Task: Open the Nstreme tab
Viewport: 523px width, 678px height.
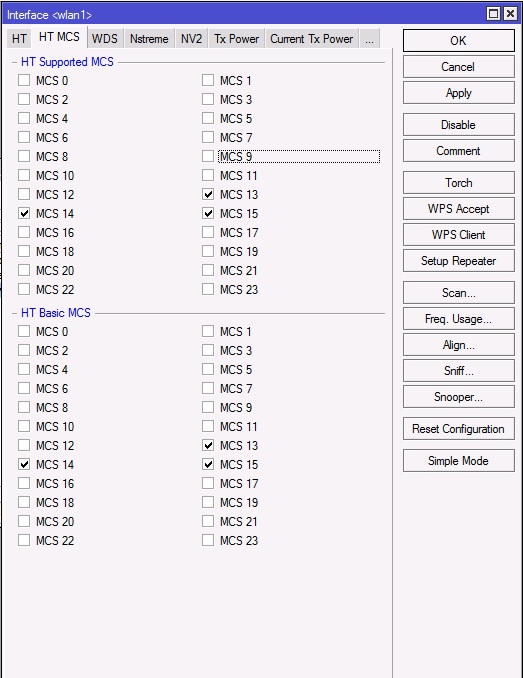Action: coord(149,39)
